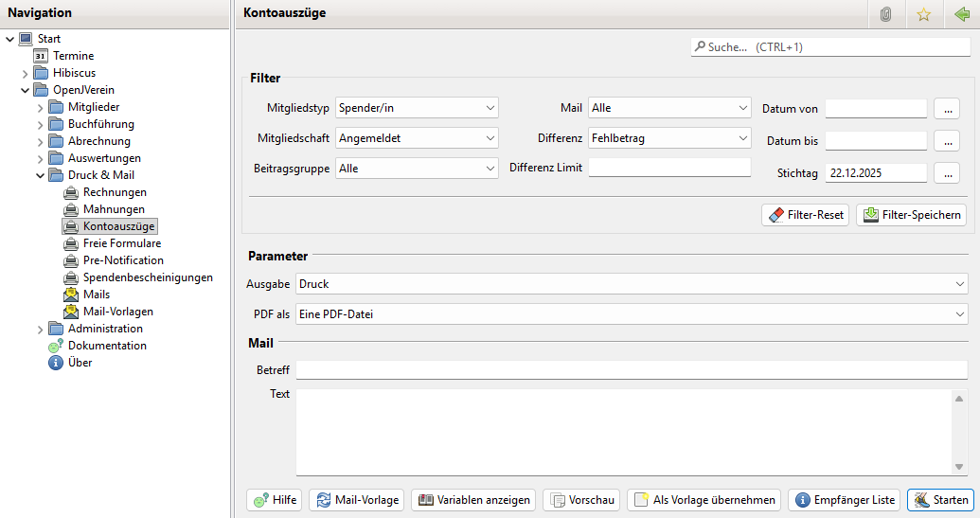Image resolution: width=980 pixels, height=518 pixels.
Task: Open date picker for Stichtag
Action: pyautogui.click(x=947, y=173)
